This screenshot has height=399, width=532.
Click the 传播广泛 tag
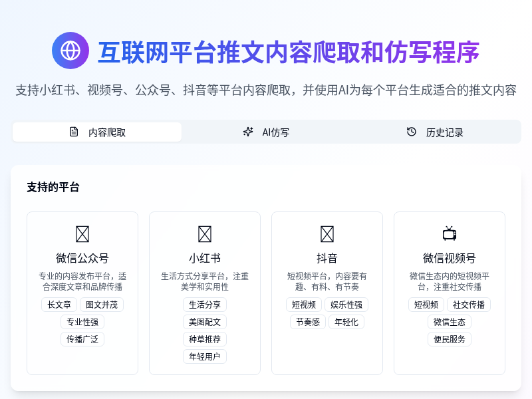(x=82, y=339)
